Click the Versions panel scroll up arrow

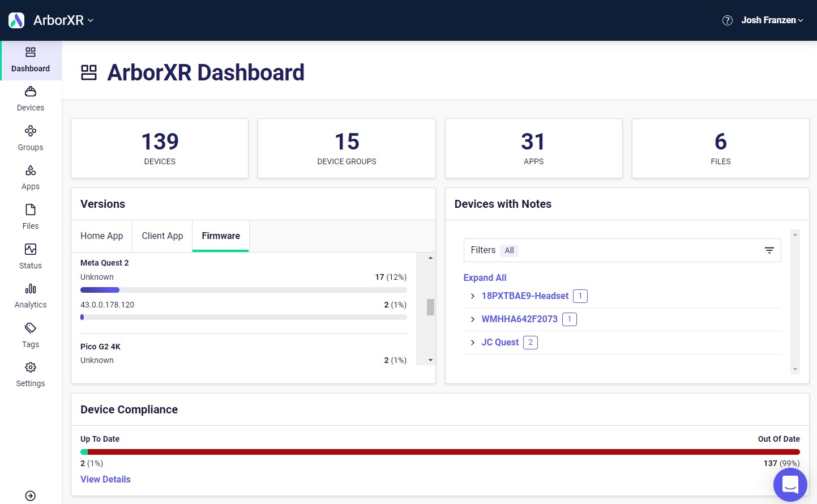click(x=430, y=258)
